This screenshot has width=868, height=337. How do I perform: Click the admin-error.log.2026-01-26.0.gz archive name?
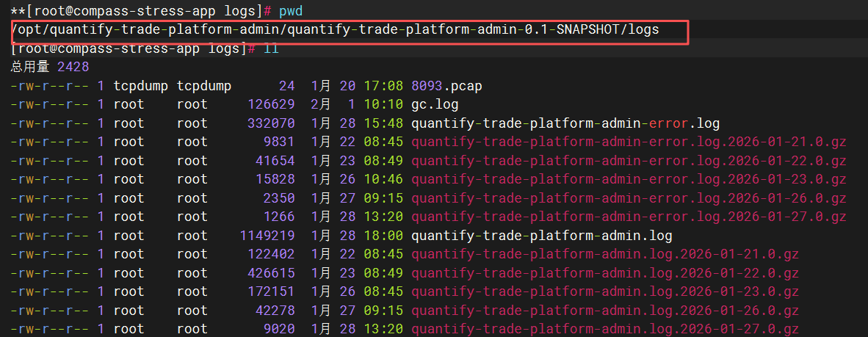[629, 198]
